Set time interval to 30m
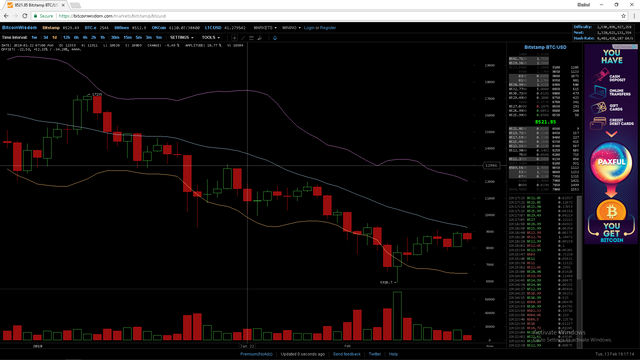The height and width of the screenshot is (360, 640). point(115,38)
